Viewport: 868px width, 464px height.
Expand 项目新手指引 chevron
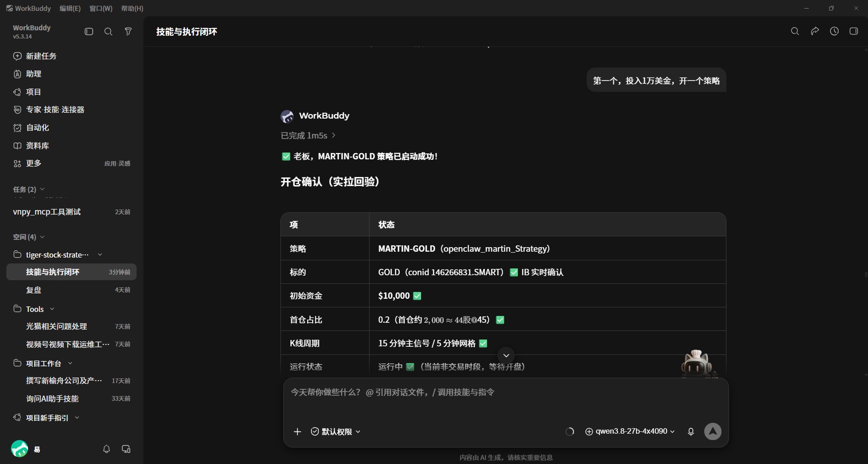click(x=77, y=418)
